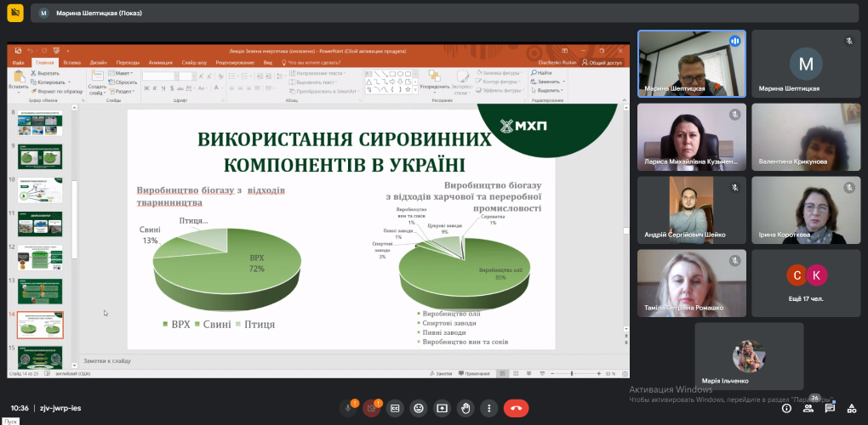The height and width of the screenshot is (425, 868).
Task: Click the Вставить paste icon
Action: click(18, 76)
